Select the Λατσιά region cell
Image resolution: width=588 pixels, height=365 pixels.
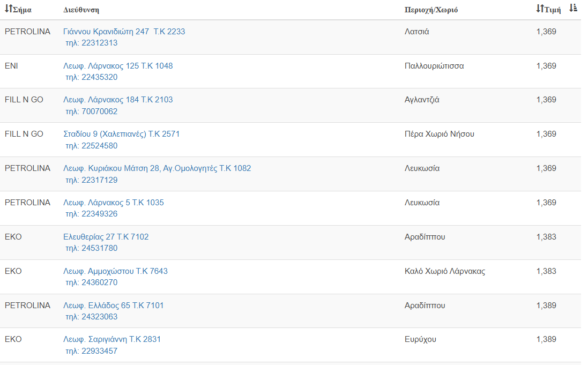(416, 32)
